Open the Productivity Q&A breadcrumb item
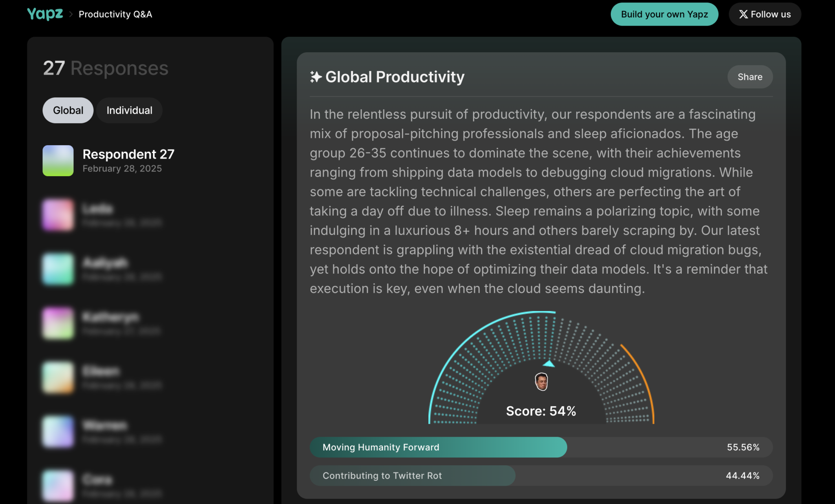Screen dimensions: 835x504 point(115,14)
